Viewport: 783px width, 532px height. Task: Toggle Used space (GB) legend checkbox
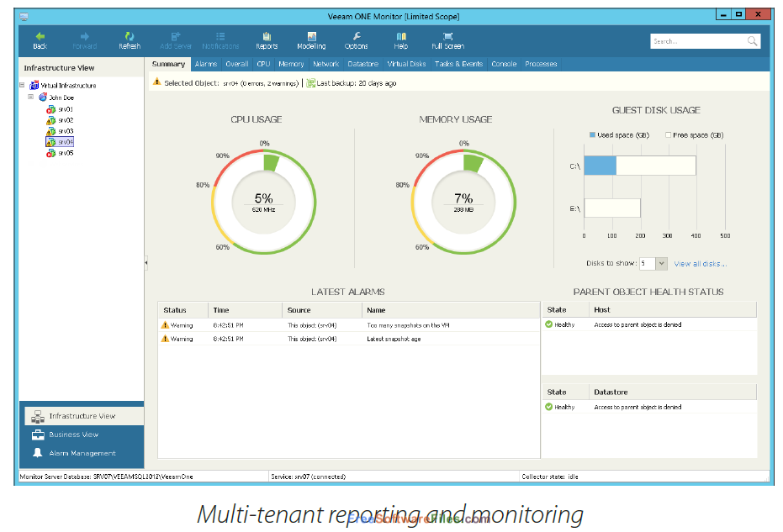tap(592, 134)
